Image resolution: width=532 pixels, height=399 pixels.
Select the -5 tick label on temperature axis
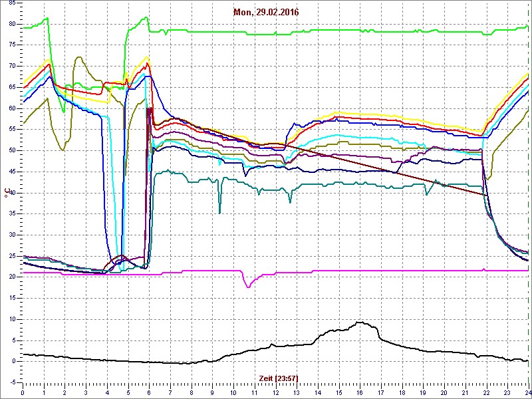click(x=12, y=383)
